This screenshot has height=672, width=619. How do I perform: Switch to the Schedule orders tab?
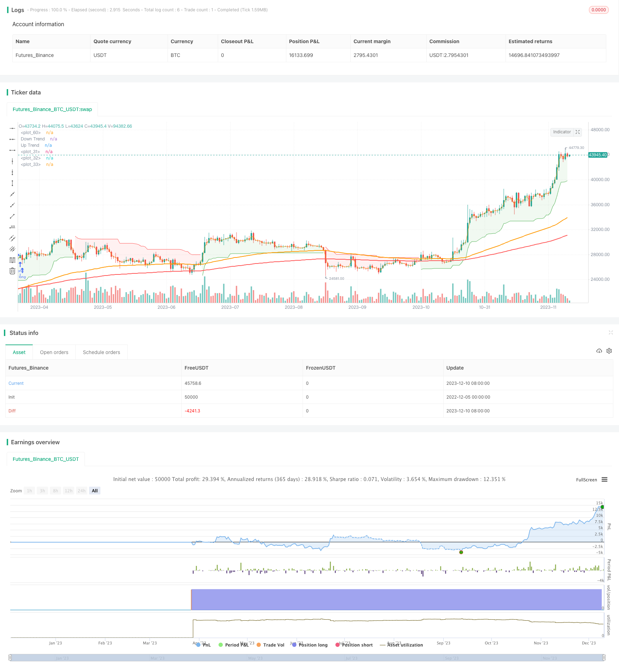click(x=101, y=352)
